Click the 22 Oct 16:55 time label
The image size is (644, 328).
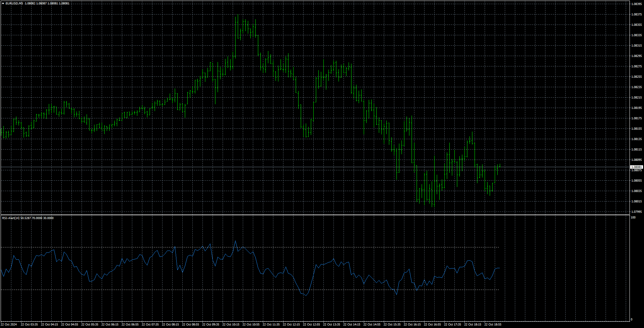432,325
